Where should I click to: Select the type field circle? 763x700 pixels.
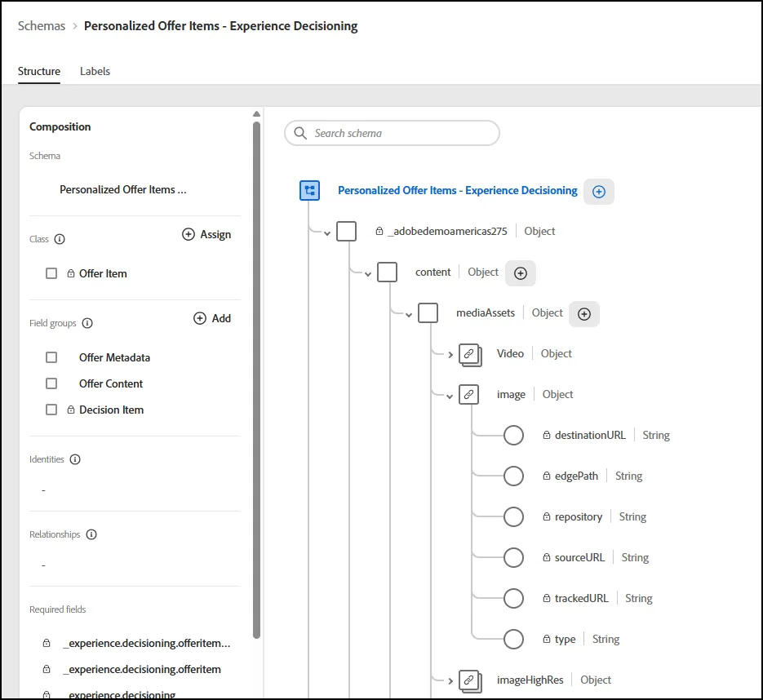point(513,640)
